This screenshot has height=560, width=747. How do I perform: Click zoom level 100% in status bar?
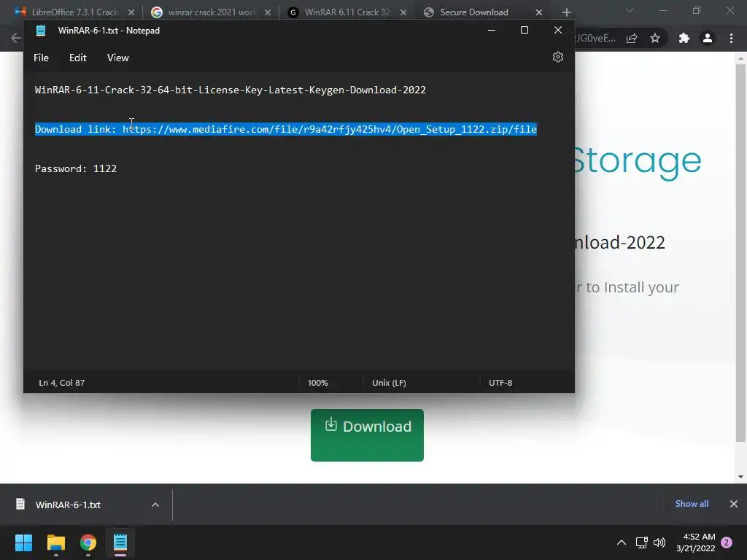[318, 383]
